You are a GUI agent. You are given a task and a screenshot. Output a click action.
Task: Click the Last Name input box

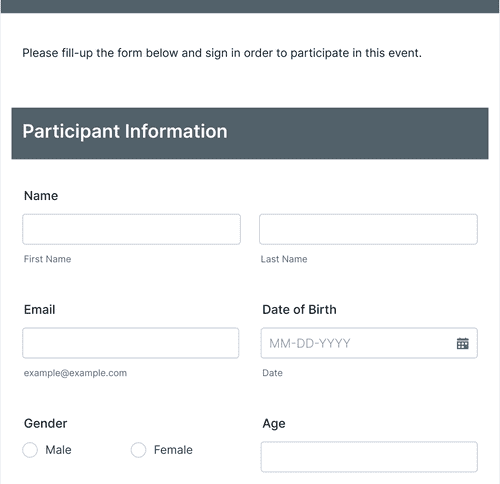(x=368, y=229)
